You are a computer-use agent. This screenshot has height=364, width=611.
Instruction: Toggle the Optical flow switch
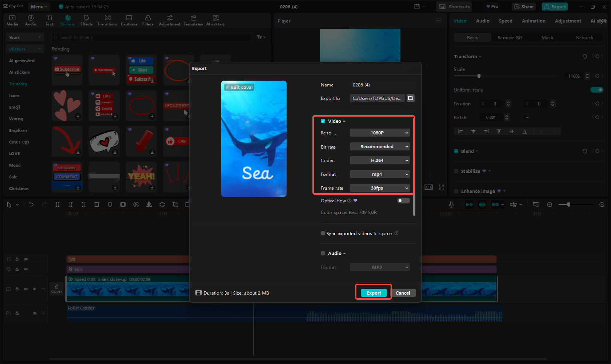click(x=403, y=200)
